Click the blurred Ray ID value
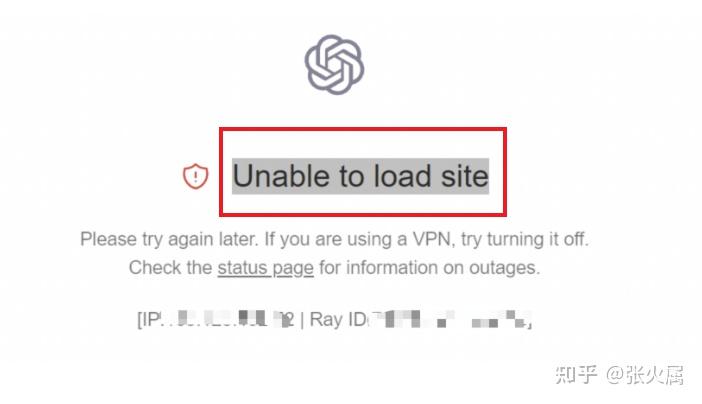The height and width of the screenshot is (404, 702). pyautogui.click(x=449, y=319)
